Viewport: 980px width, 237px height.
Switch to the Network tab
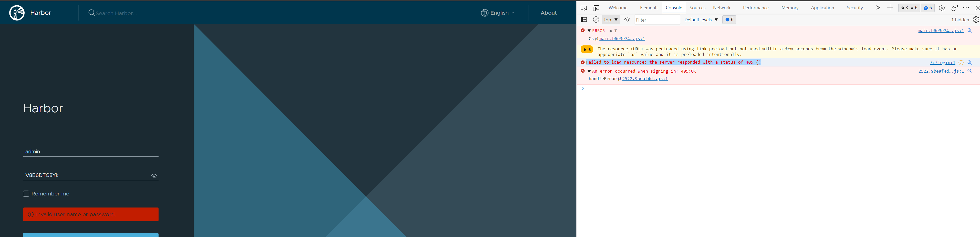coord(722,8)
